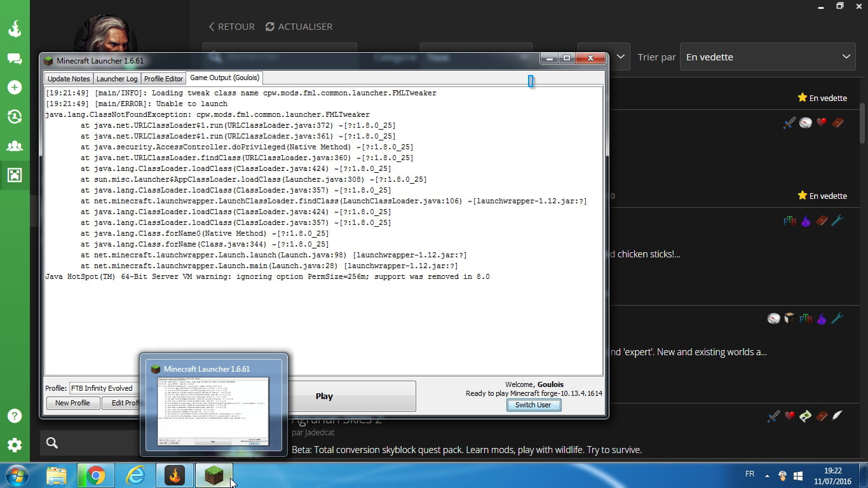Click the New Profile button
868x488 pixels.
pos(72,403)
